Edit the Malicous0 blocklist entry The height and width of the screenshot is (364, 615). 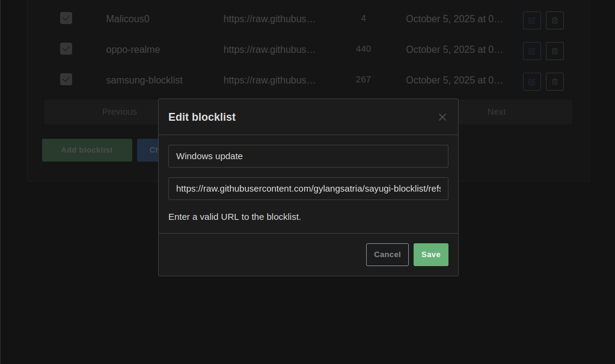(x=531, y=20)
